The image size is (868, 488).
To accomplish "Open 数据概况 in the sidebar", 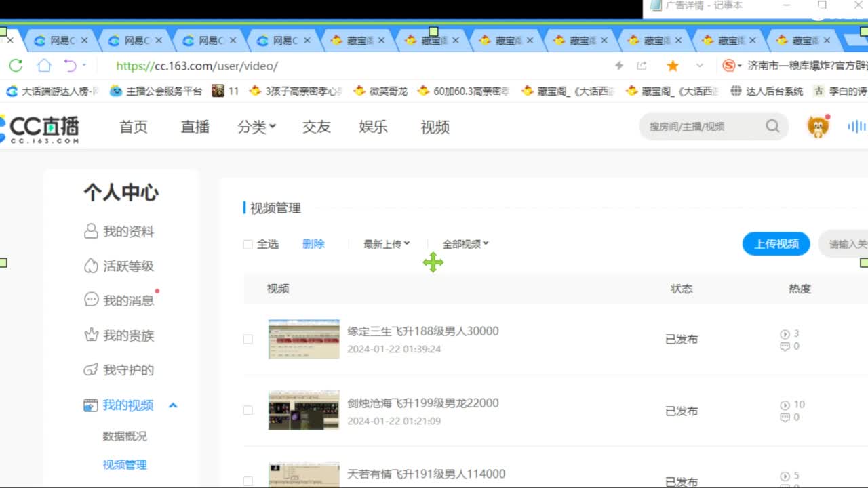I will coord(125,436).
